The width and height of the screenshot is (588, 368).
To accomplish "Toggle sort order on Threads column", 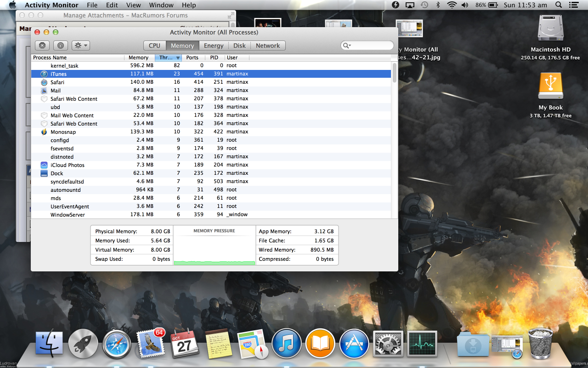I will pyautogui.click(x=169, y=57).
